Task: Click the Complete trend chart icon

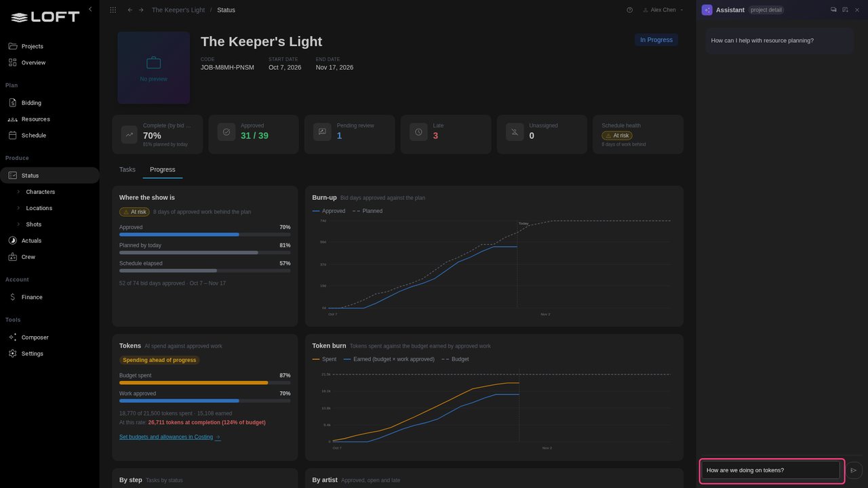Action: tap(130, 134)
